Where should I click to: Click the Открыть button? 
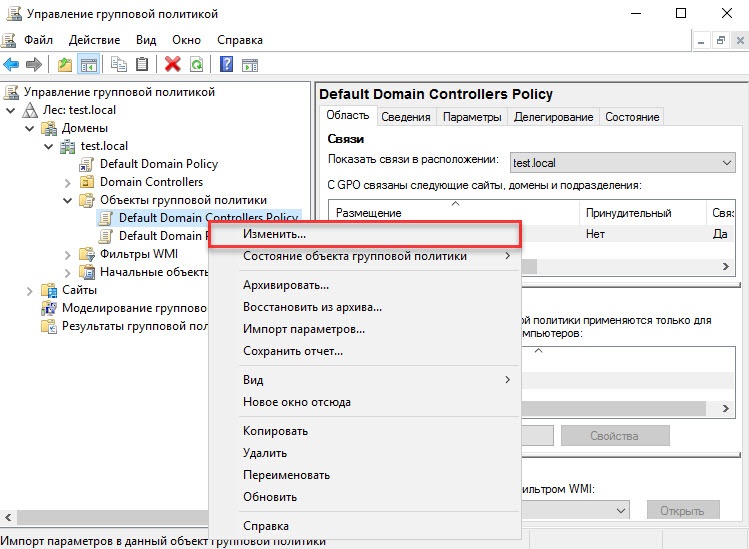(x=683, y=511)
